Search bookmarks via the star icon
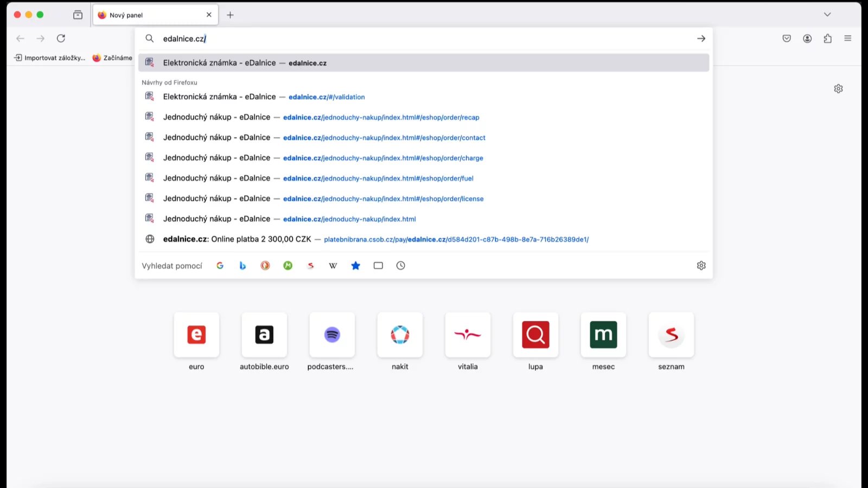Screen dimensions: 868x488 (x=356, y=266)
